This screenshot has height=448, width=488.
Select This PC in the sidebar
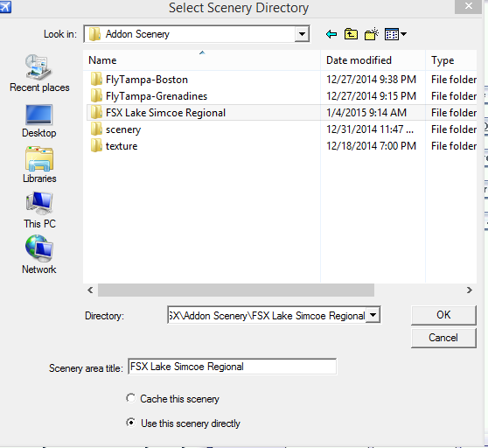39,211
